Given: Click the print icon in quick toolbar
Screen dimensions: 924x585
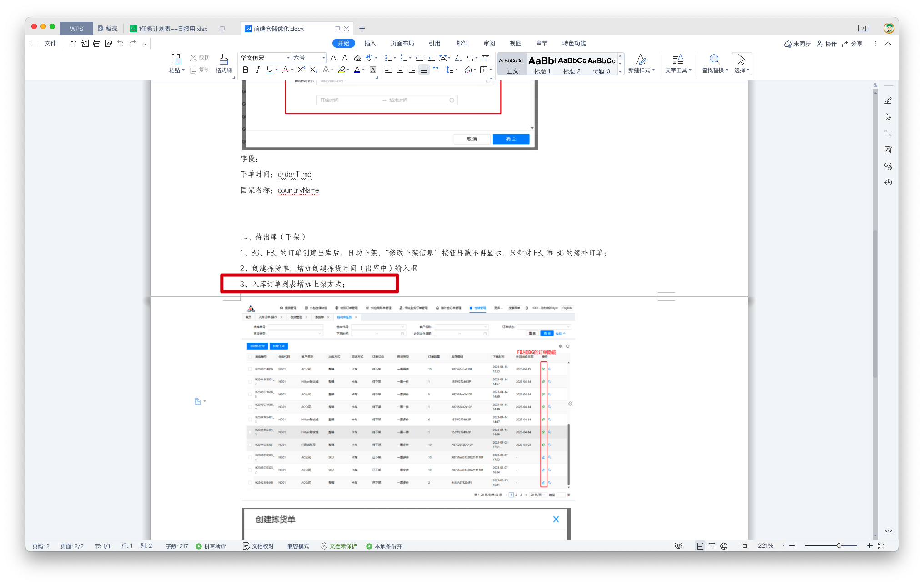Looking at the screenshot, I should coord(96,44).
